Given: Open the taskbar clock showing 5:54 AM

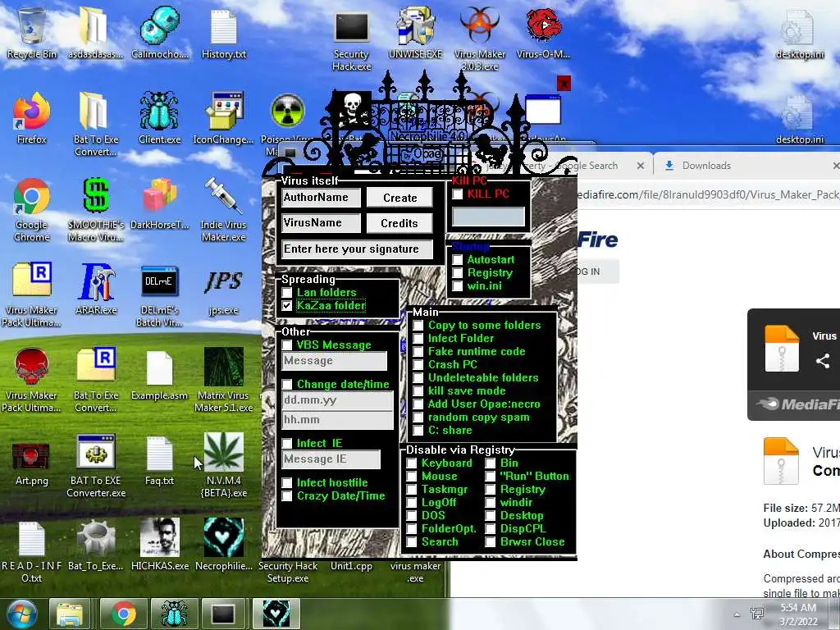Looking at the screenshot, I should tap(799, 614).
